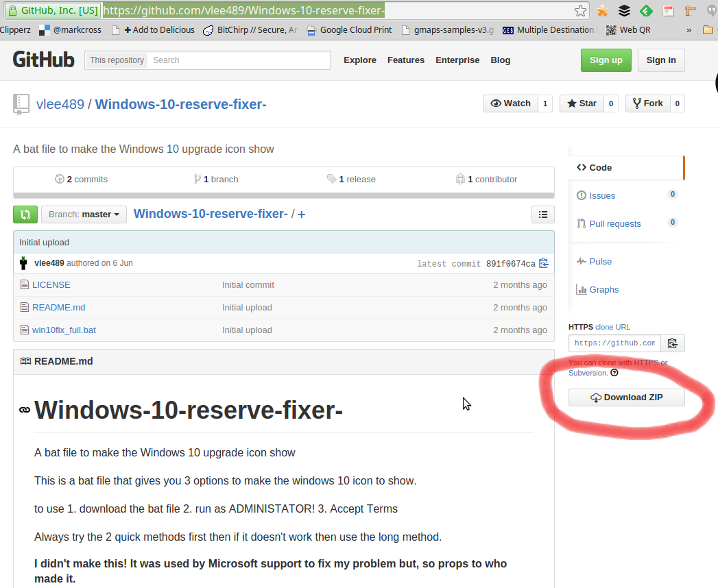Screen dimensions: 718x588
Task: Click the repository search input field
Action: pyautogui.click(x=239, y=60)
